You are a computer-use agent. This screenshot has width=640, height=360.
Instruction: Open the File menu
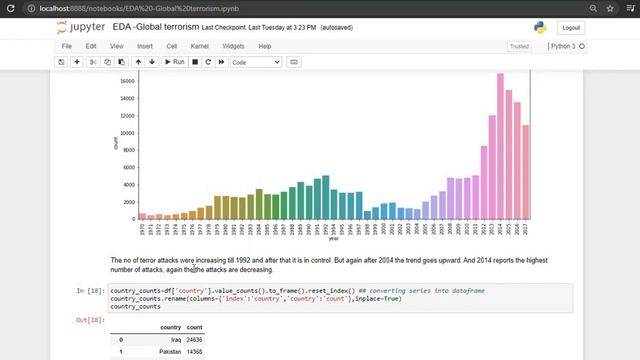pos(67,46)
